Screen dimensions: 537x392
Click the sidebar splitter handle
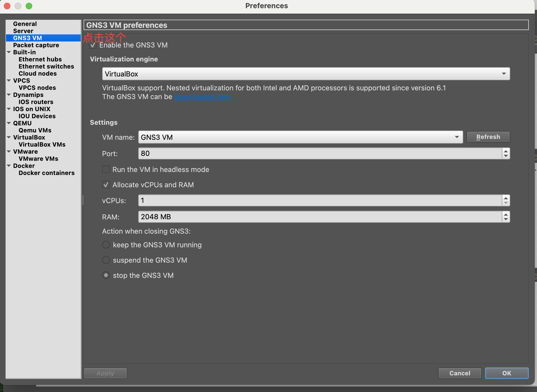pyautogui.click(x=83, y=200)
